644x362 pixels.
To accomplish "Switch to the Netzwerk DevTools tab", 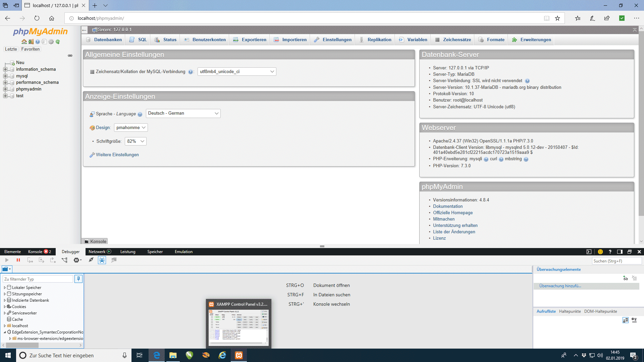I will coord(100,252).
